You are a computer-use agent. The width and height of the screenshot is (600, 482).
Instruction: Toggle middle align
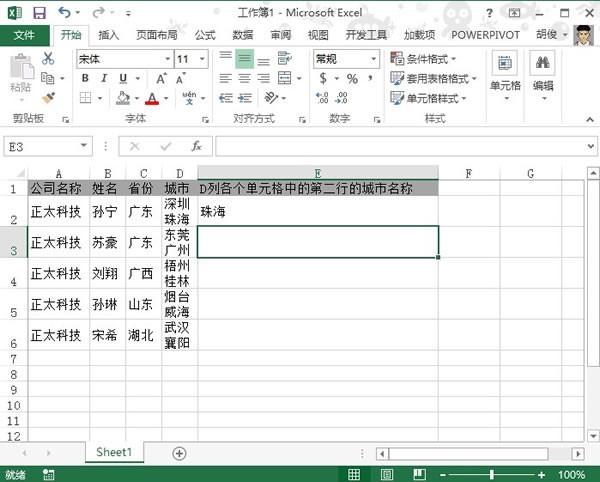tap(244, 59)
